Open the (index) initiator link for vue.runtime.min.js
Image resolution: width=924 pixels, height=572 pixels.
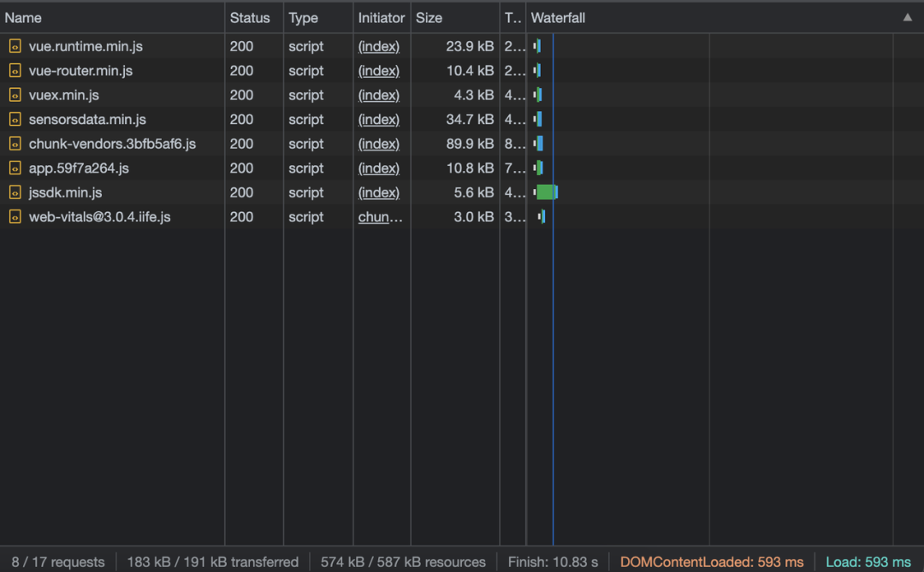(x=379, y=46)
